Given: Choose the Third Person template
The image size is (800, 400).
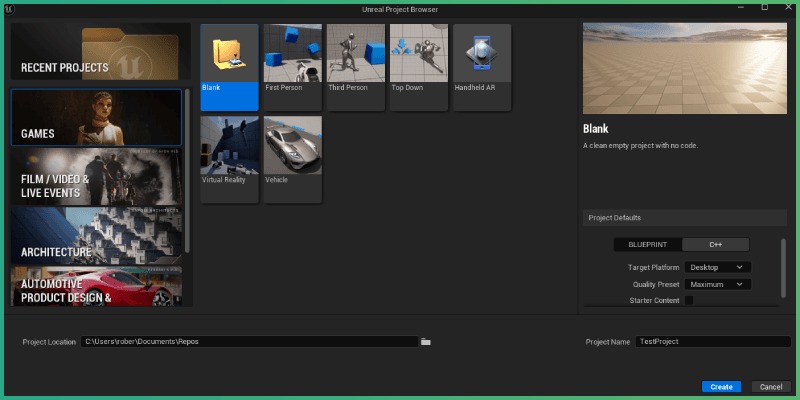Looking at the screenshot, I should [x=356, y=67].
